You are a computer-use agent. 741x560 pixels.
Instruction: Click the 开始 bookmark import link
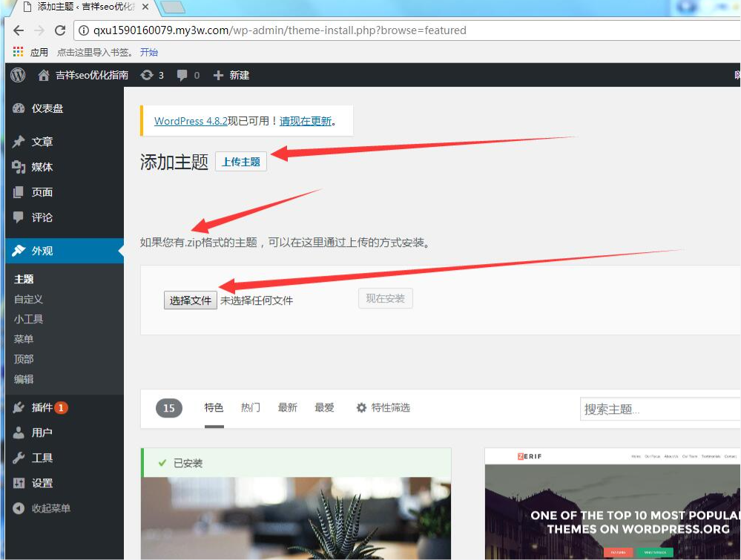click(149, 52)
